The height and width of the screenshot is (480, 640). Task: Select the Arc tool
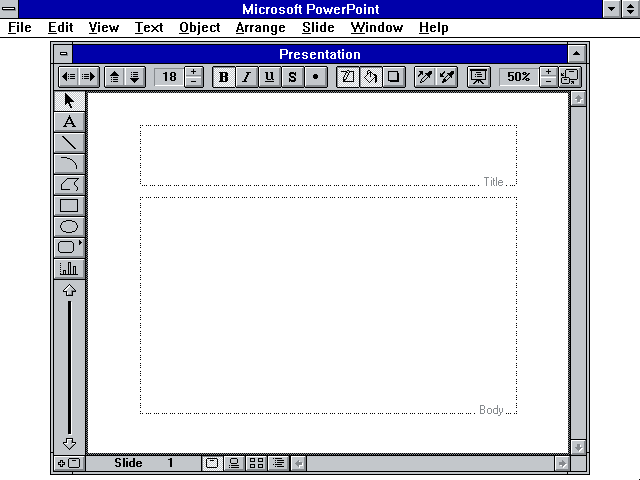(69, 163)
